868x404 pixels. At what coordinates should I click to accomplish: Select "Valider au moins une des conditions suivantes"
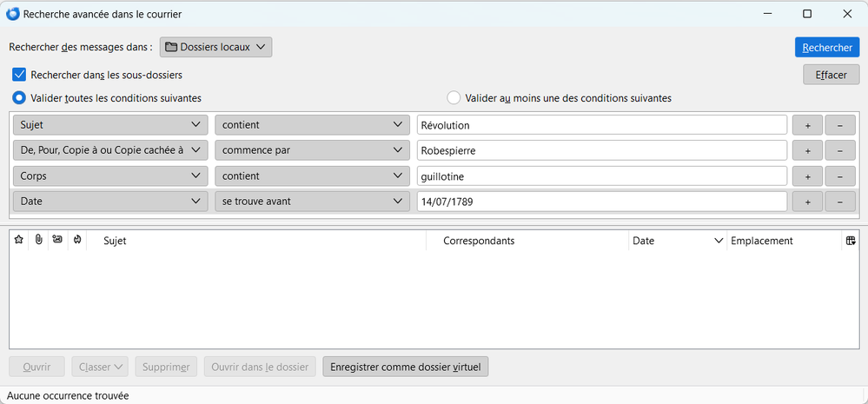[x=454, y=98]
